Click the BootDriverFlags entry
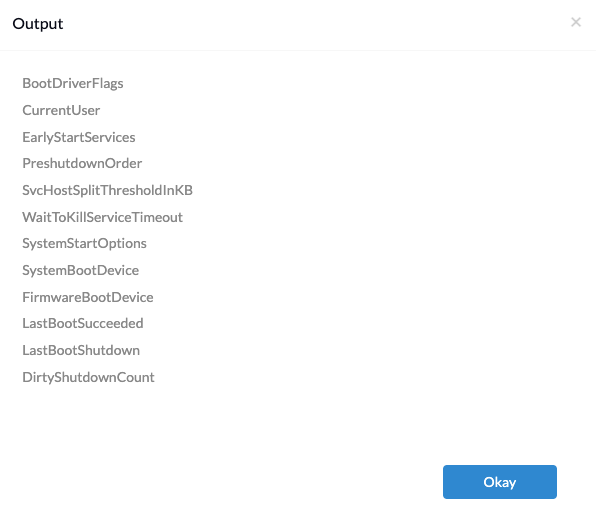This screenshot has height=531, width=596. 73,83
